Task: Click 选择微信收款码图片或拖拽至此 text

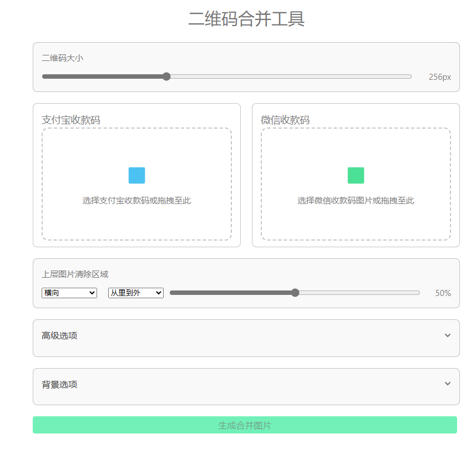Action: pos(356,201)
